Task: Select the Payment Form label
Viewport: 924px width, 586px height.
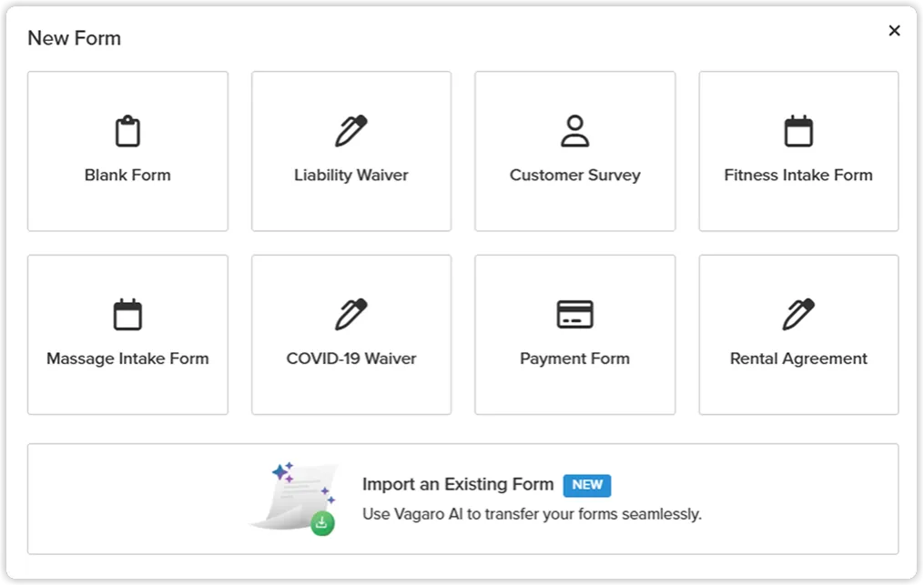Action: pos(574,359)
